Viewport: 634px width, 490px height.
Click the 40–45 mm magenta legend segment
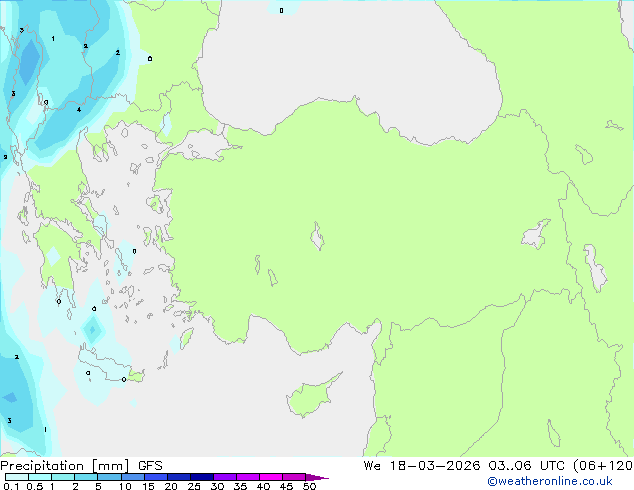tap(271, 477)
